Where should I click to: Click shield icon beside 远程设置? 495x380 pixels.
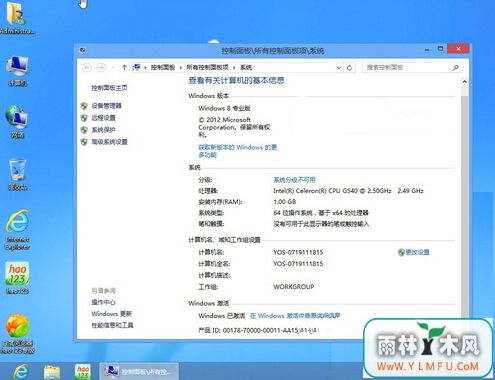point(84,118)
